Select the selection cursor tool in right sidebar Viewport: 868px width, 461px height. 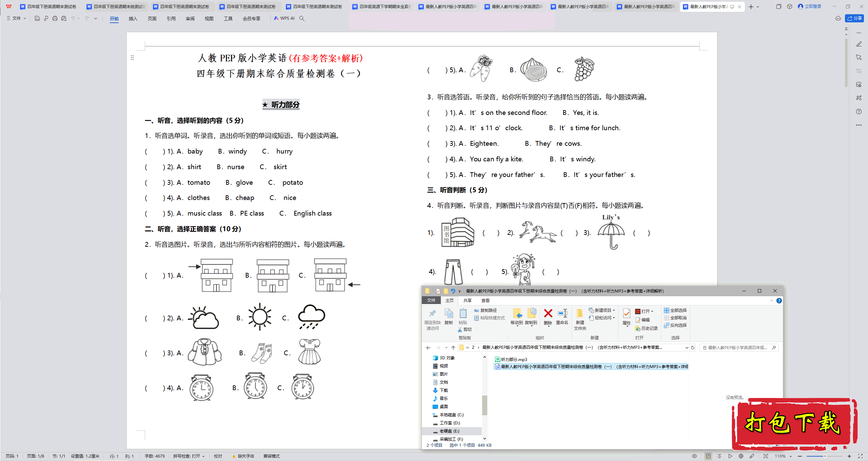click(859, 57)
